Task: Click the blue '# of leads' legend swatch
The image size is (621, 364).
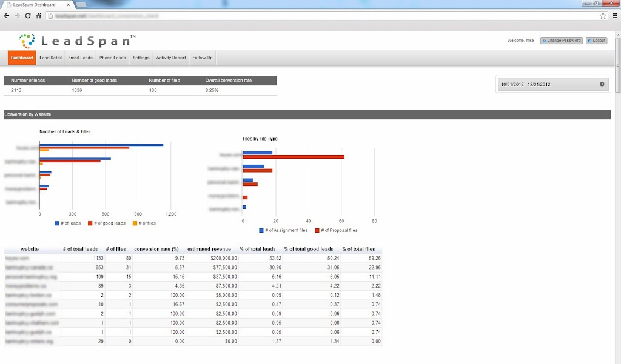Action: click(56, 223)
